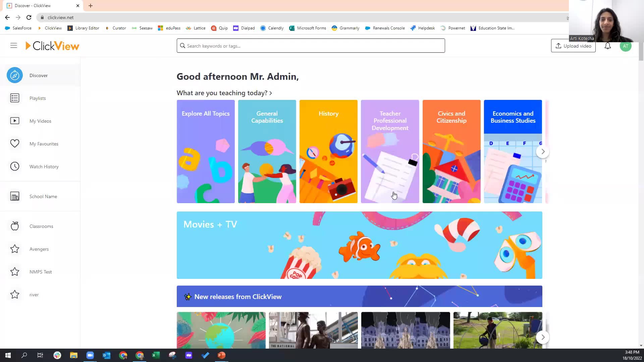This screenshot has width=644, height=362.
Task: Open My Videos from the sidebar
Action: 14,121
